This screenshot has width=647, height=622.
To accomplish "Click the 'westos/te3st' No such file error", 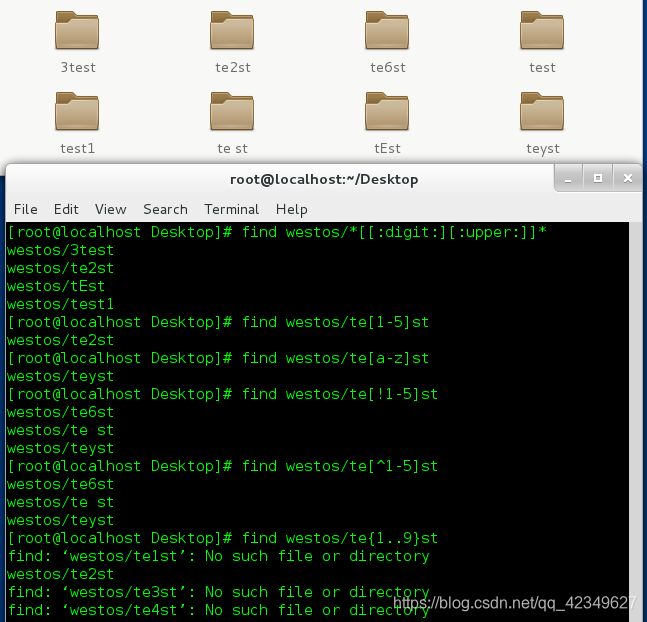I will point(218,592).
